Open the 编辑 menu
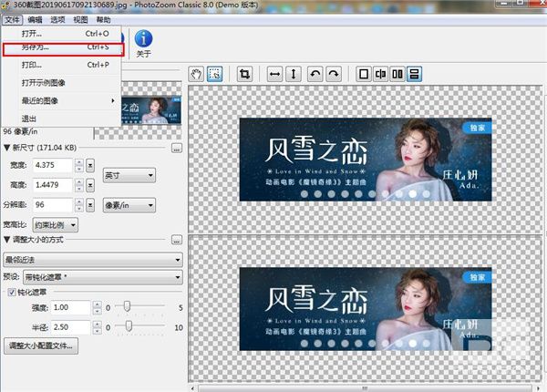Screen dimensions: 547x392 tap(35, 18)
